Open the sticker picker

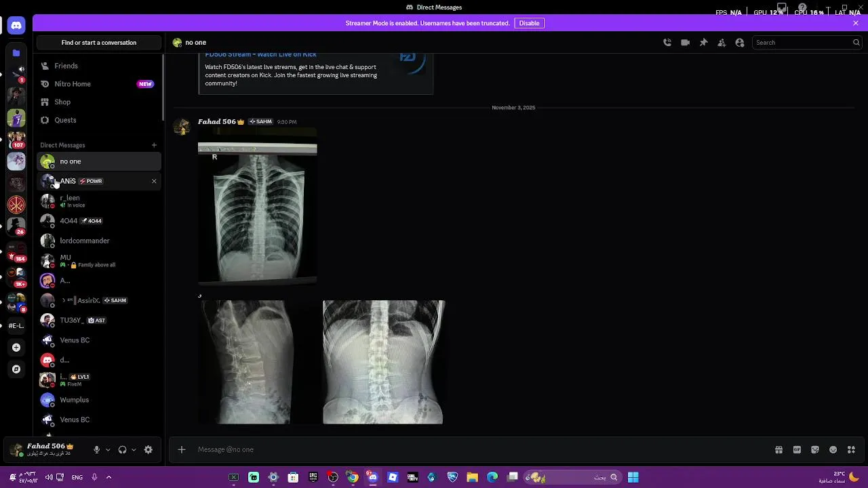[x=815, y=449]
